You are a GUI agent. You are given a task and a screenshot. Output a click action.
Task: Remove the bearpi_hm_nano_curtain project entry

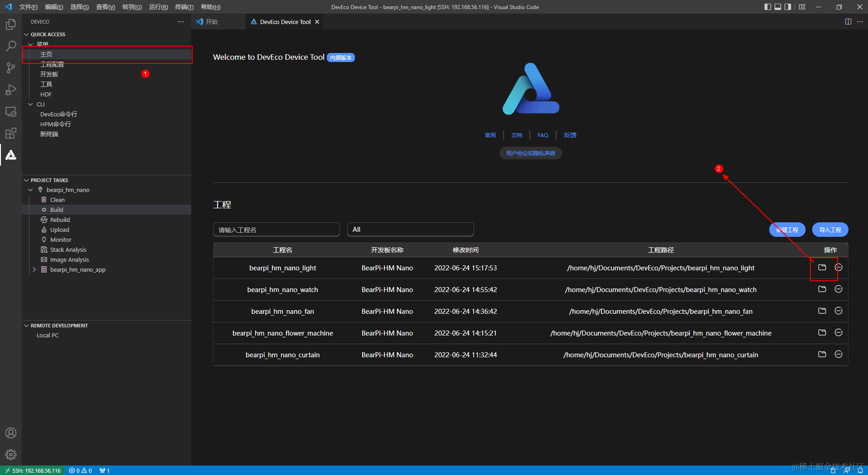[x=839, y=355]
